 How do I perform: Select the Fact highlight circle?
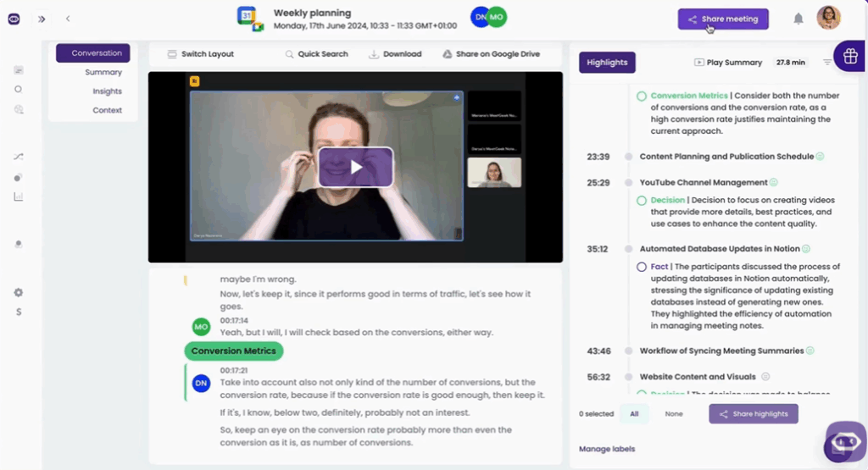tap(642, 267)
